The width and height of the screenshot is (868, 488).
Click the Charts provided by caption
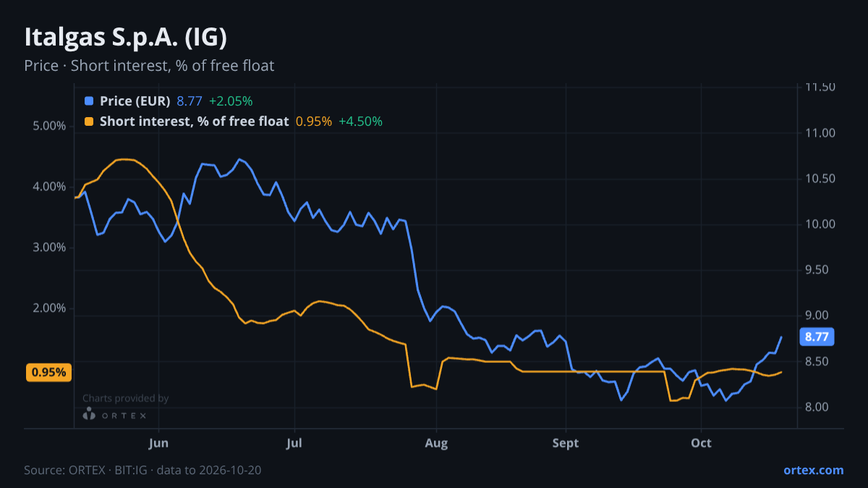(125, 398)
